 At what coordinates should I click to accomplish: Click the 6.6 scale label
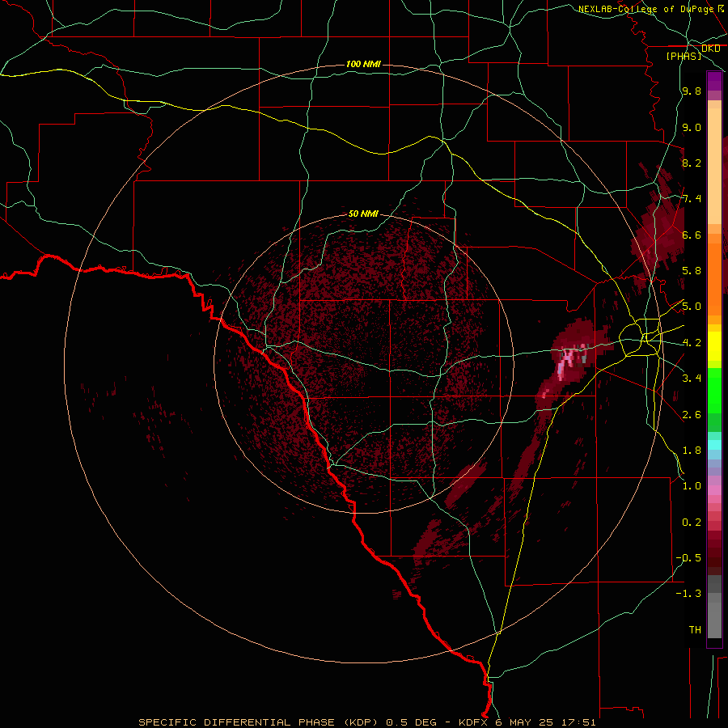(x=692, y=235)
